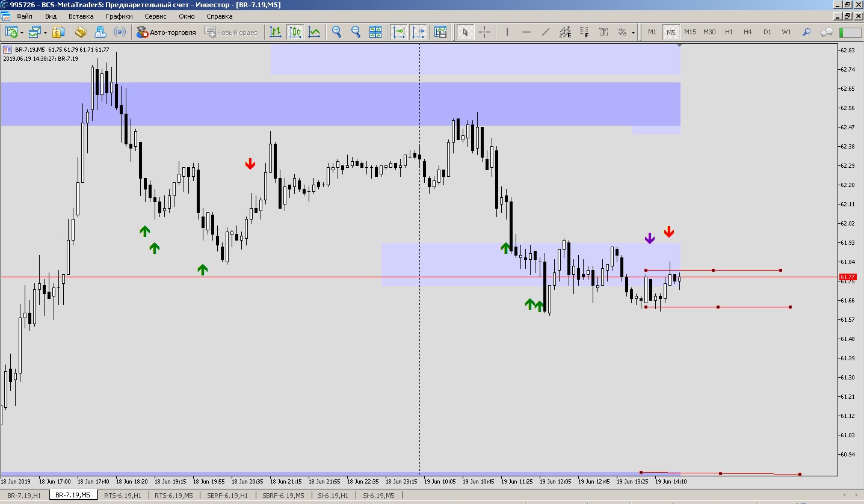Select the candlestick chart type
The image size is (864, 504).
coord(295,32)
